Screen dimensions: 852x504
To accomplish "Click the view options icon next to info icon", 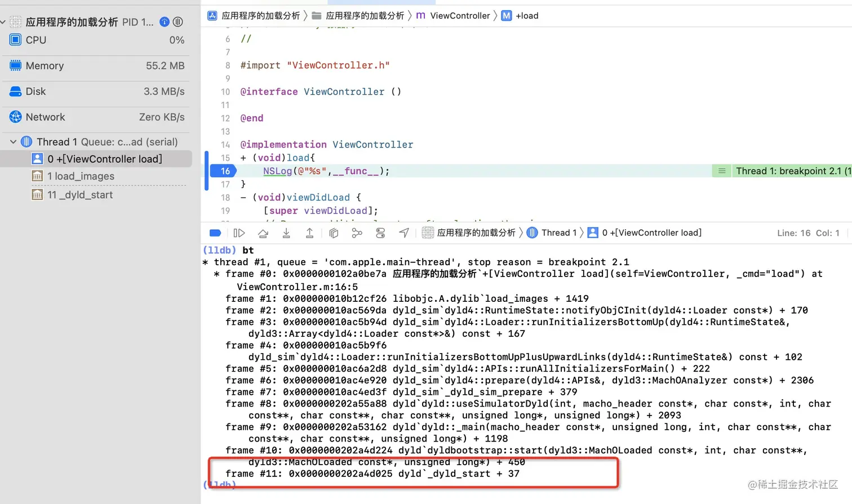I will tap(178, 22).
